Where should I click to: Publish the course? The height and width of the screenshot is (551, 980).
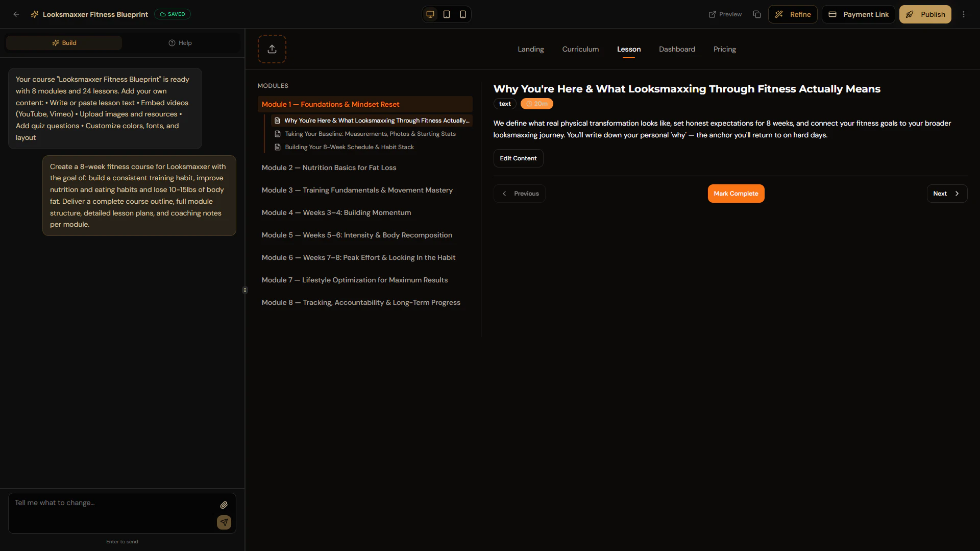coord(925,14)
